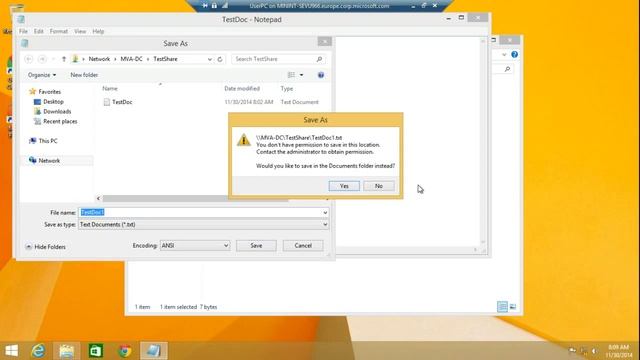
Task: Click the volume icon in system tray
Action: point(595,351)
